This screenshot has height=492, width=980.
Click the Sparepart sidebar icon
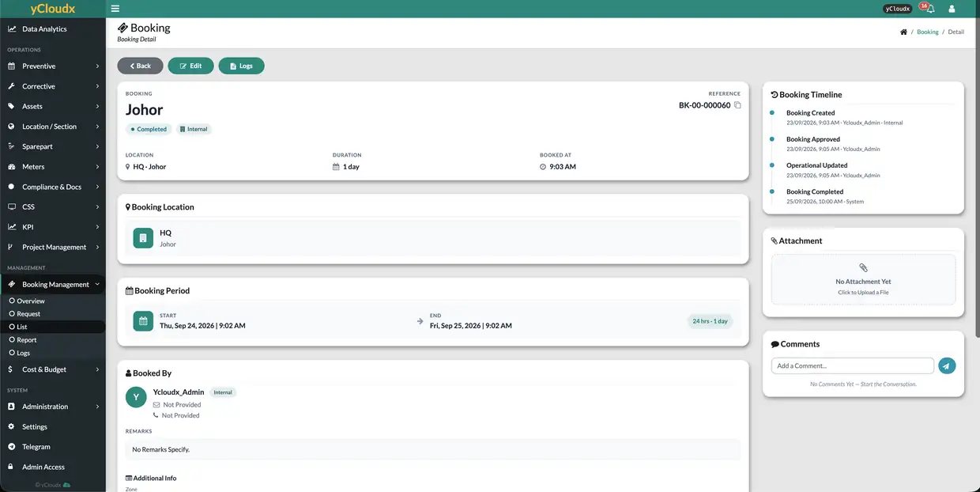pyautogui.click(x=12, y=146)
